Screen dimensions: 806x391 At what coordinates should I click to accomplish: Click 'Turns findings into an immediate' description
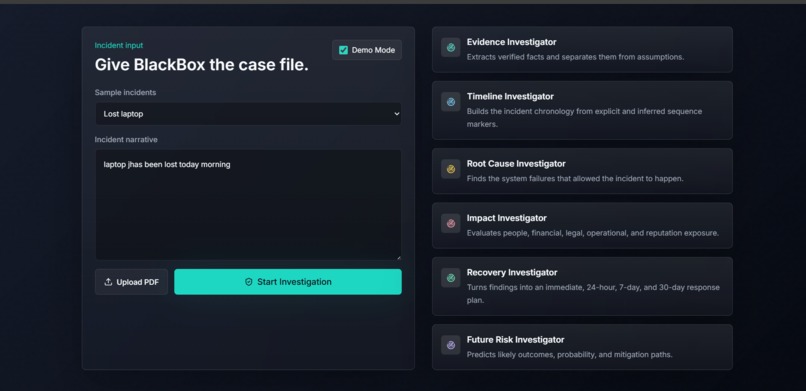(x=593, y=294)
